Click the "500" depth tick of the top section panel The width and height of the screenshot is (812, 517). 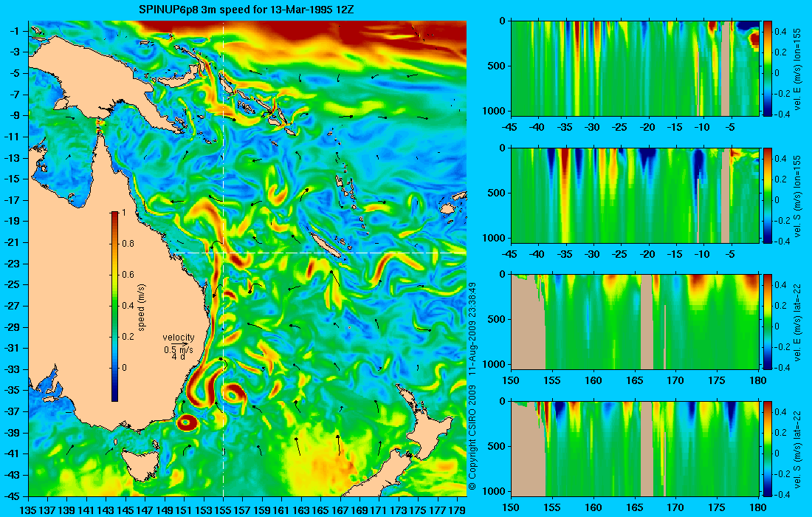(x=497, y=66)
